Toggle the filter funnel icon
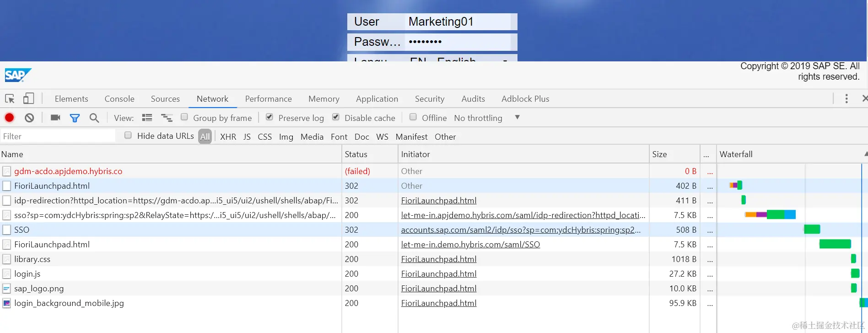 point(75,118)
